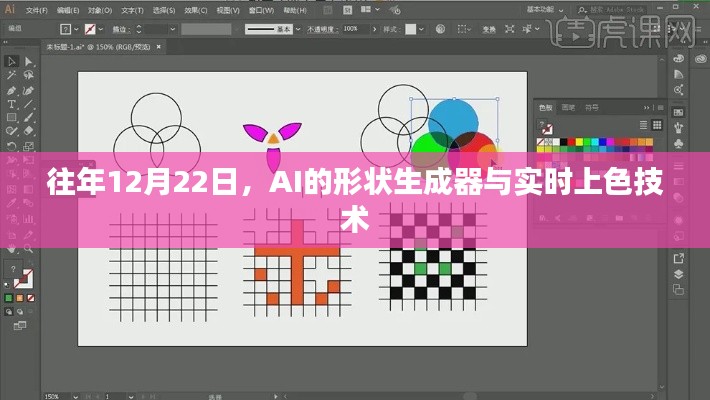Click the Search Adobe Stock field
The image size is (710, 400).
tap(612, 10)
